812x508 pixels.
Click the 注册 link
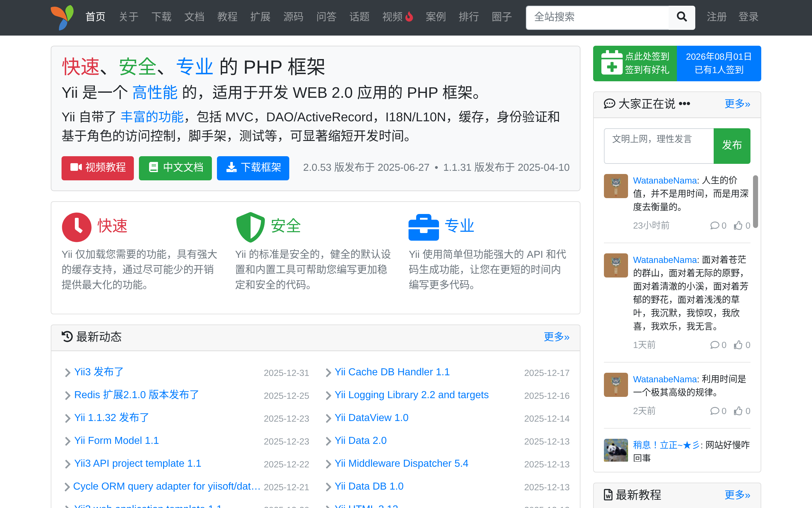coord(717,17)
